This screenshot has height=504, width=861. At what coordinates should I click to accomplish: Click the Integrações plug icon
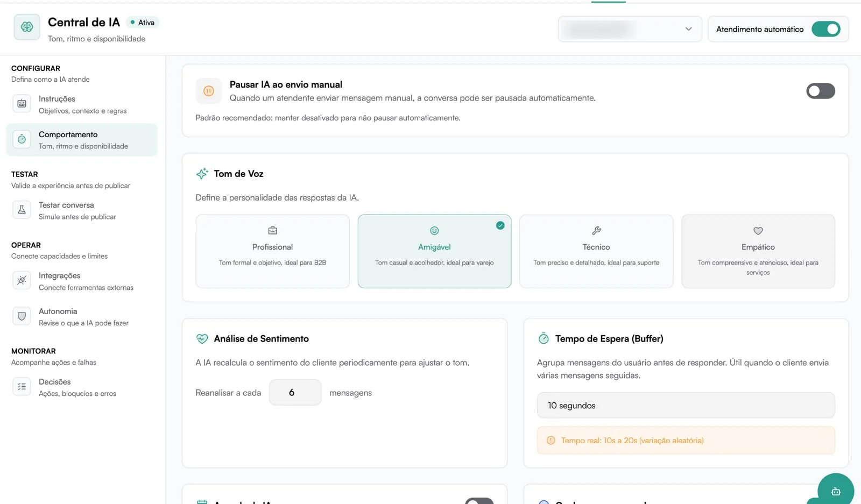point(22,280)
